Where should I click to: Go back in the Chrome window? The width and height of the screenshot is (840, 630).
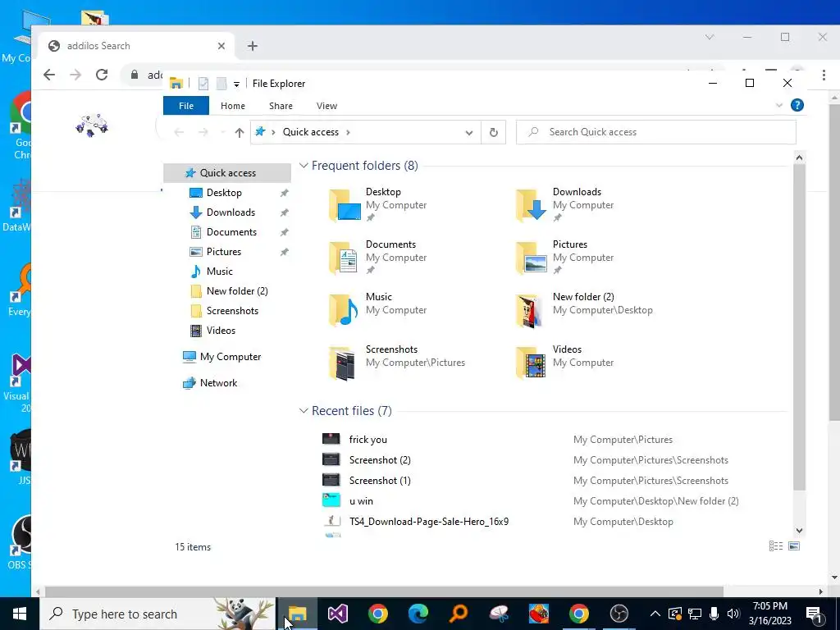pos(48,75)
